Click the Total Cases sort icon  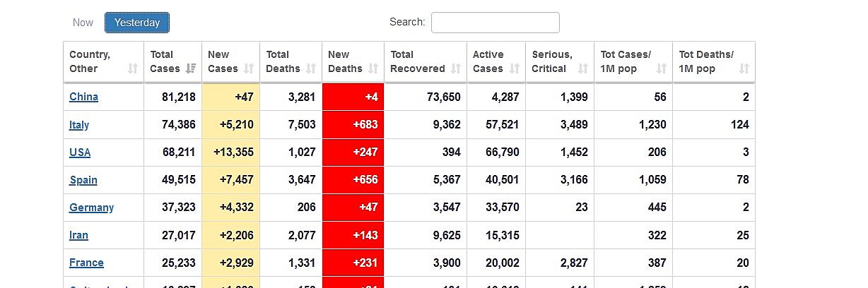click(191, 68)
